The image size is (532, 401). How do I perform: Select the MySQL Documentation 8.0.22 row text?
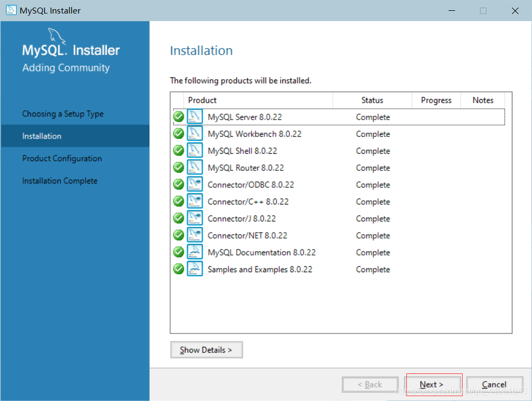(262, 253)
